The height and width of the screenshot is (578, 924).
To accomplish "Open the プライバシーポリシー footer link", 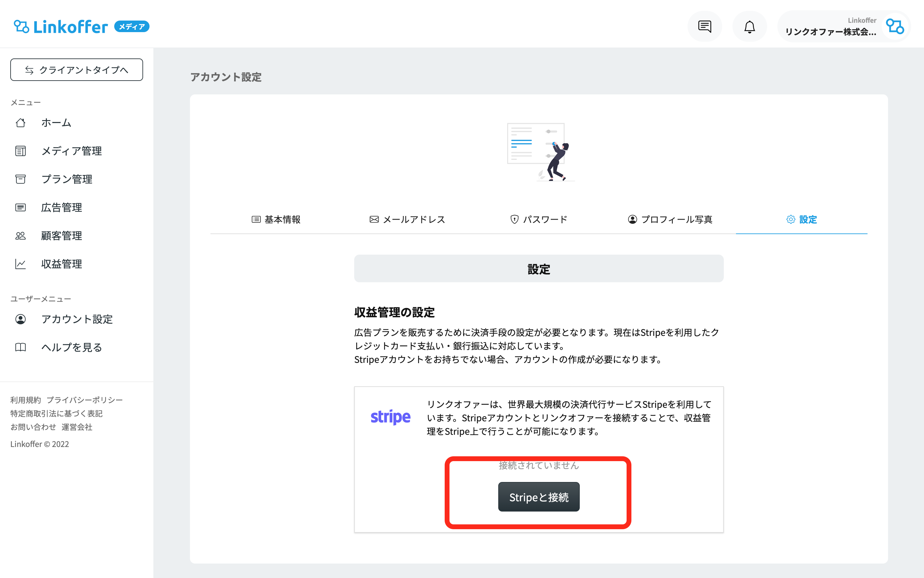I will [x=85, y=400].
